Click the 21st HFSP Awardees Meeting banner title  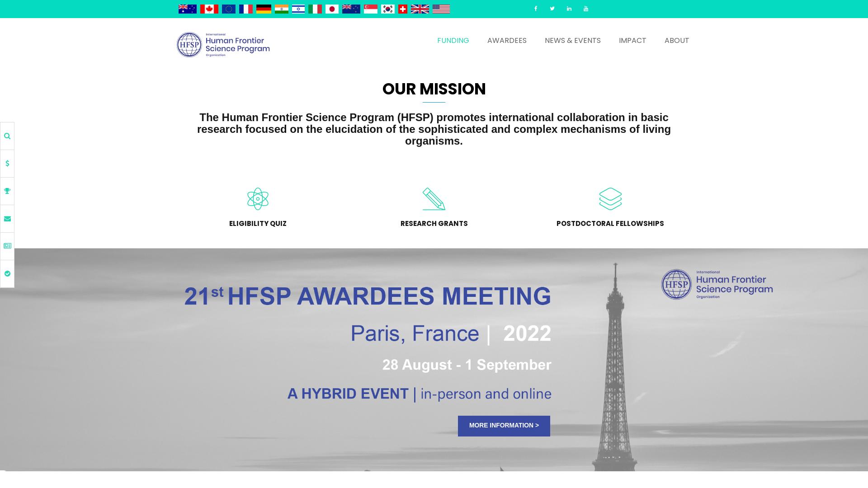368,296
